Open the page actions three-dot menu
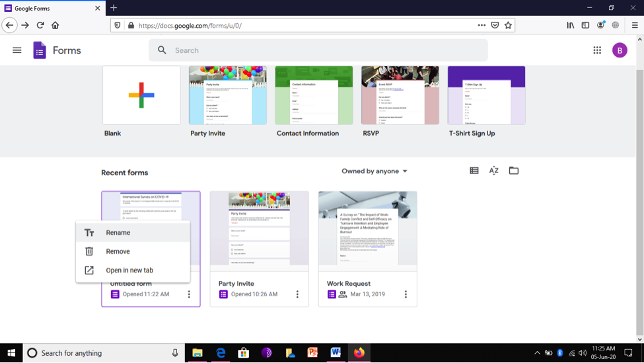This screenshot has width=644, height=363. coord(482,26)
